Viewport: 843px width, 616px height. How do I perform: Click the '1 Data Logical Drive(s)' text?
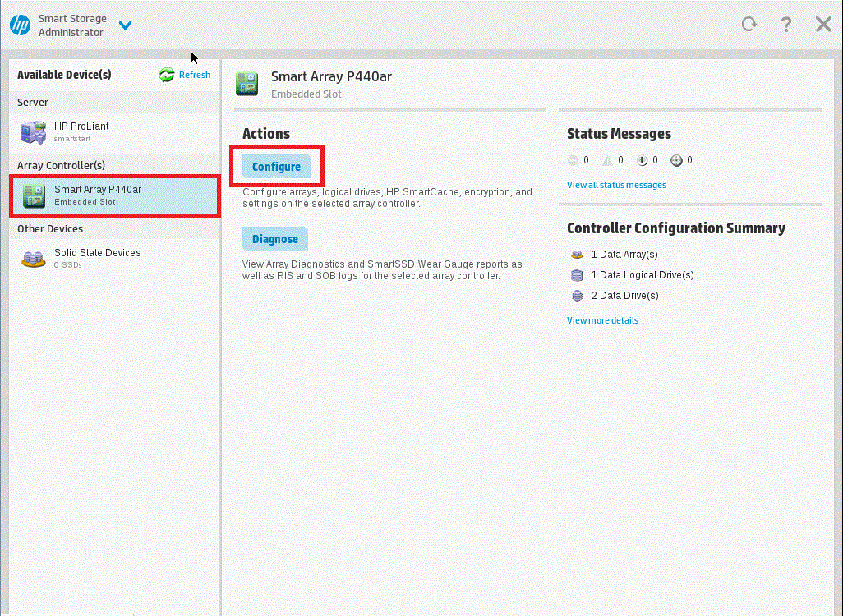coord(643,275)
